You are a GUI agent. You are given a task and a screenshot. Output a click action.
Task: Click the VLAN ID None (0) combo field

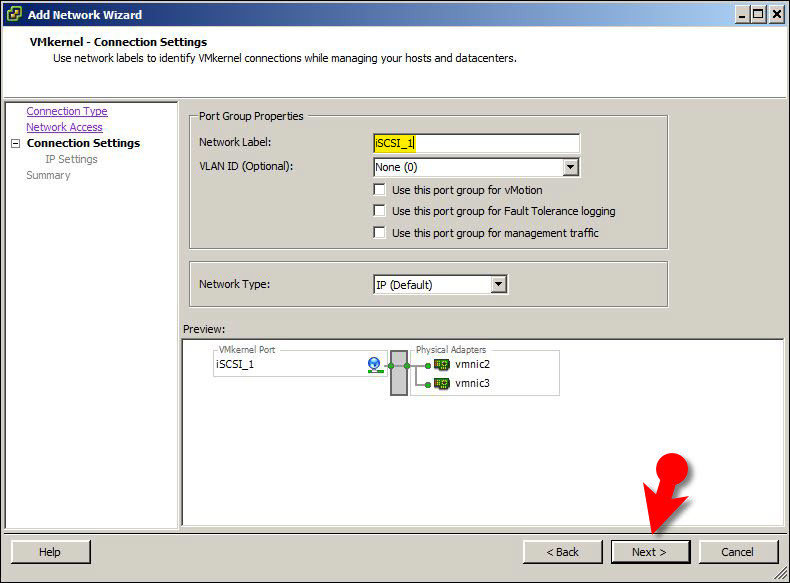pos(476,167)
